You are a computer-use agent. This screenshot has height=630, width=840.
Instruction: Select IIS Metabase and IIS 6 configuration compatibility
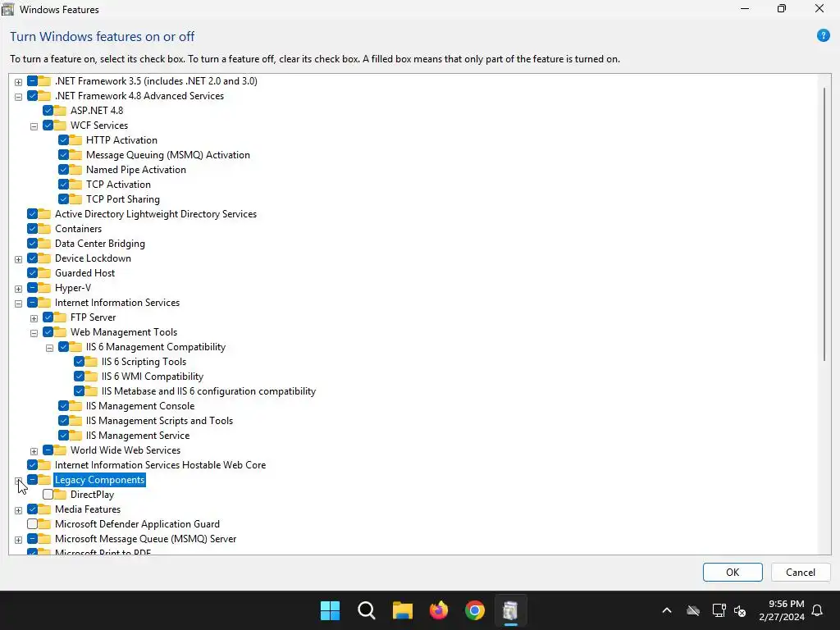coord(208,391)
